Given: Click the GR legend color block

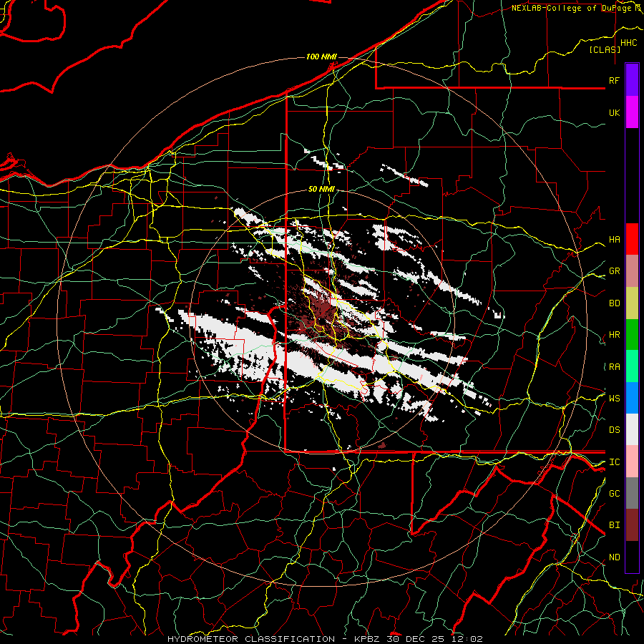Looking at the screenshot, I should point(632,270).
